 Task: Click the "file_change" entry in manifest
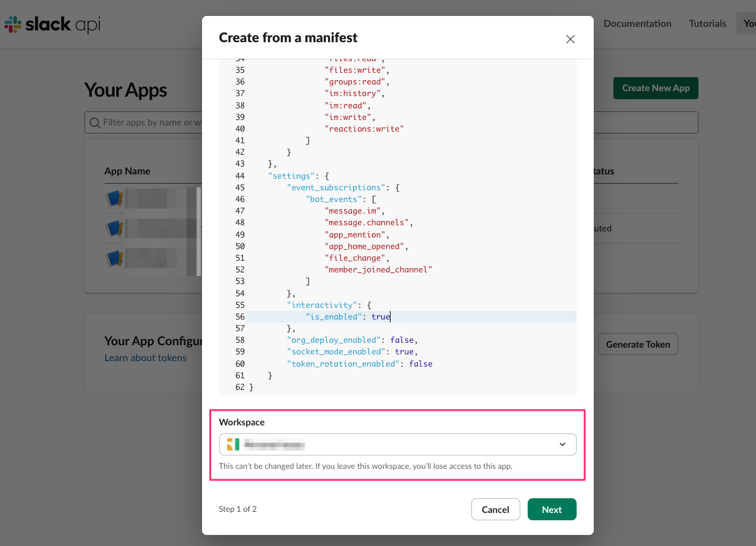[x=357, y=258]
